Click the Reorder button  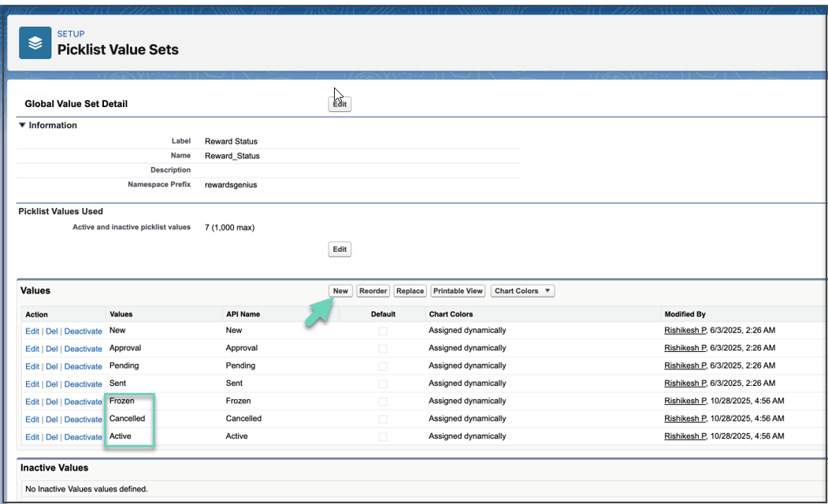pyautogui.click(x=373, y=291)
